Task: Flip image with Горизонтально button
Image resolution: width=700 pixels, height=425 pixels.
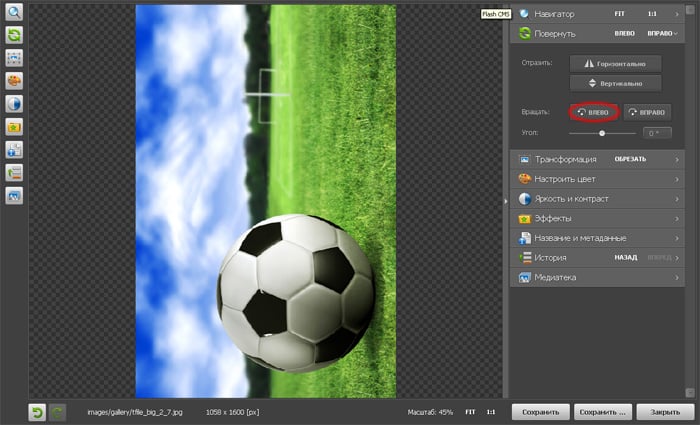Action: click(x=615, y=63)
